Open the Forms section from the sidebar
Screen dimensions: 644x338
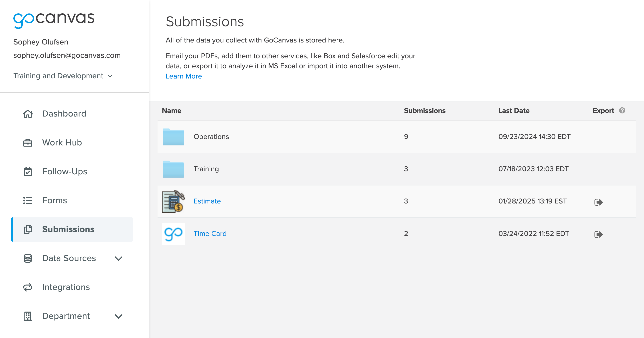coord(55,200)
